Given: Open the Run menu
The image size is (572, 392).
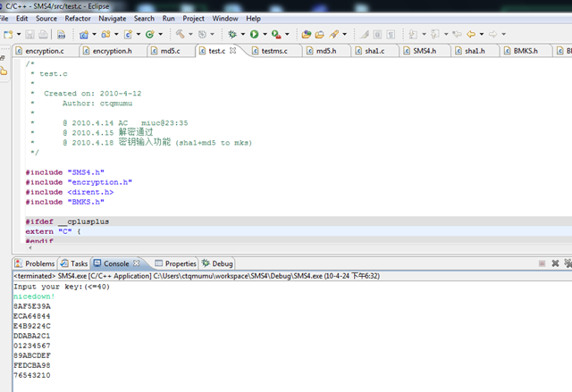Looking at the screenshot, I should coord(169,19).
